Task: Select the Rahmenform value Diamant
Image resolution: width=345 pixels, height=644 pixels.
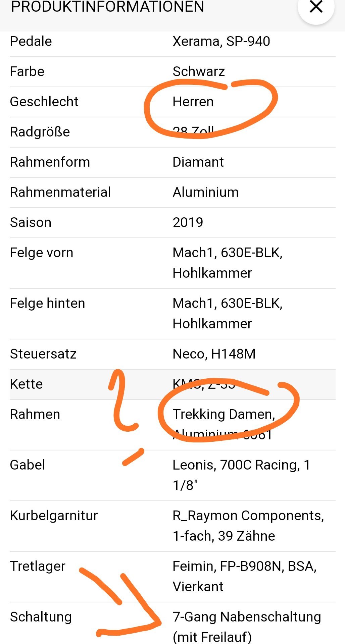Action: point(198,162)
